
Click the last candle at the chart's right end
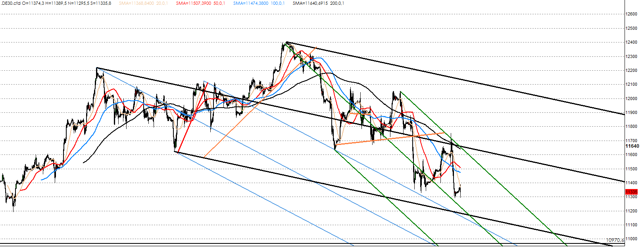pyautogui.click(x=460, y=190)
